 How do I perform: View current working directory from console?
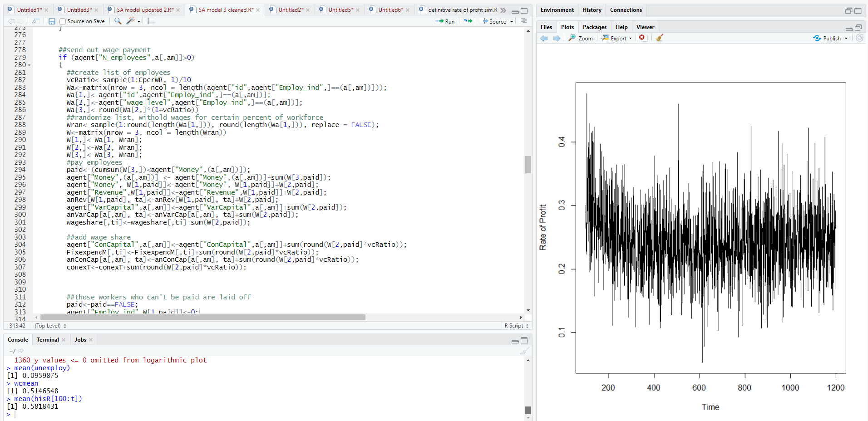click(20, 351)
